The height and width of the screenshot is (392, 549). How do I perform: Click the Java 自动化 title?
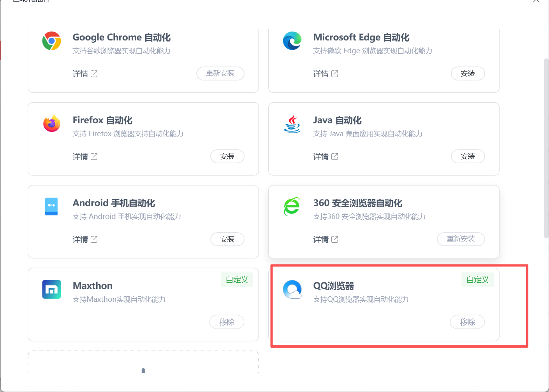click(338, 120)
